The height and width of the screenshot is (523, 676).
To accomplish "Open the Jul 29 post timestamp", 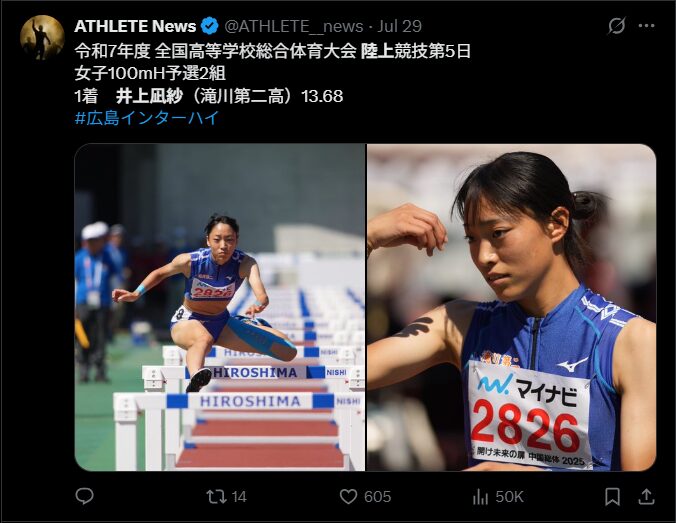I will pyautogui.click(x=399, y=26).
